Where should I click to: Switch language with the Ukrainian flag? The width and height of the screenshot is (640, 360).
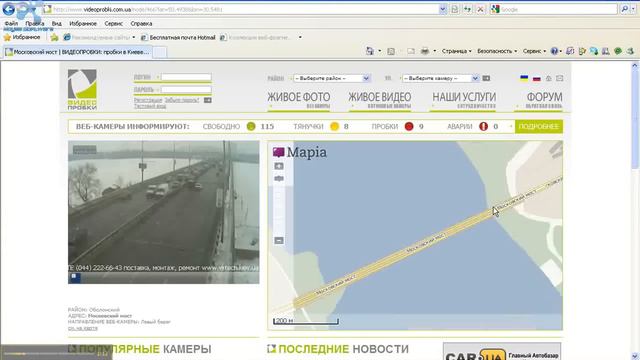(x=524, y=78)
